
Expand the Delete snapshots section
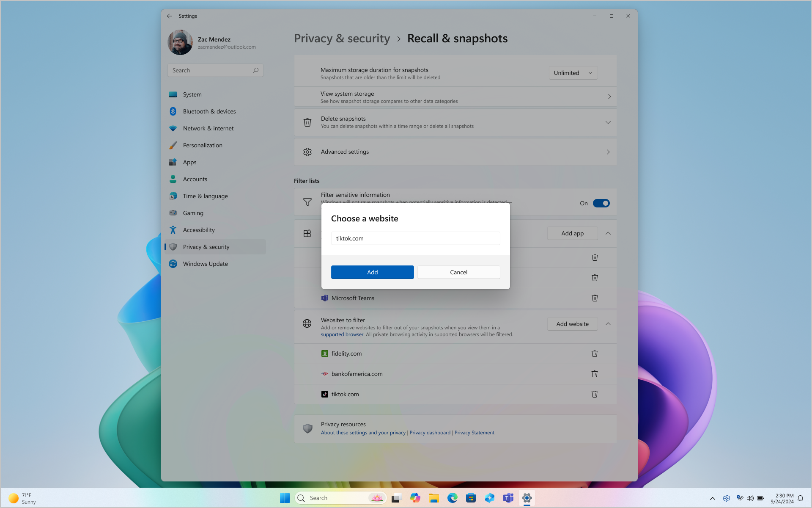(608, 122)
